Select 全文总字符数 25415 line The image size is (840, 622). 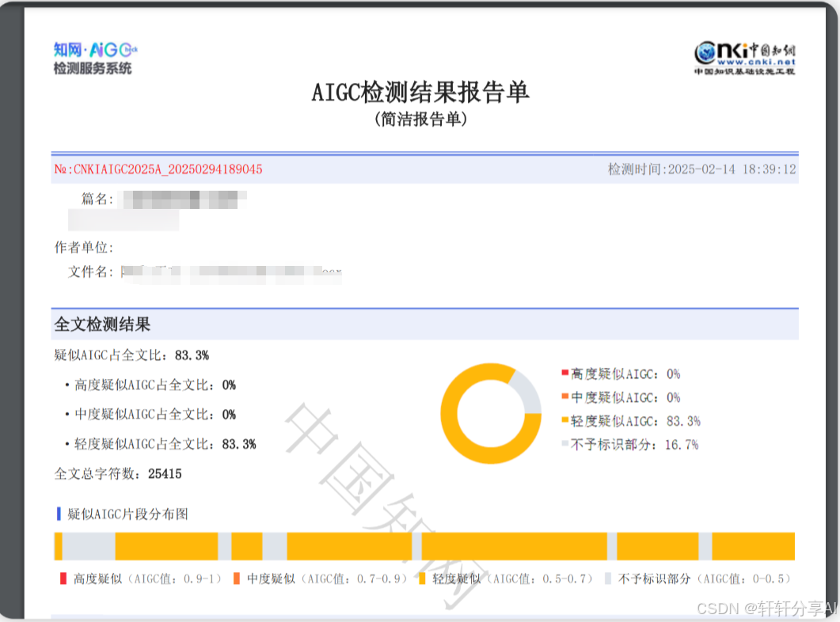coord(118,474)
